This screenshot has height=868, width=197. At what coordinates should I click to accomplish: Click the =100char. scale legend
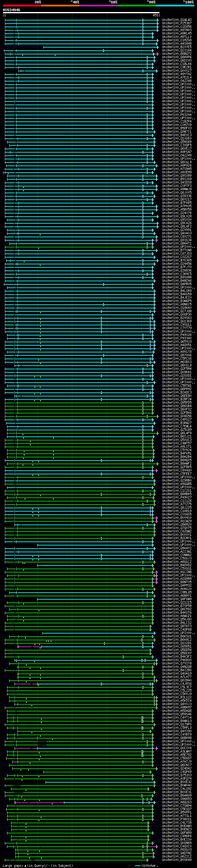pos(146,866)
